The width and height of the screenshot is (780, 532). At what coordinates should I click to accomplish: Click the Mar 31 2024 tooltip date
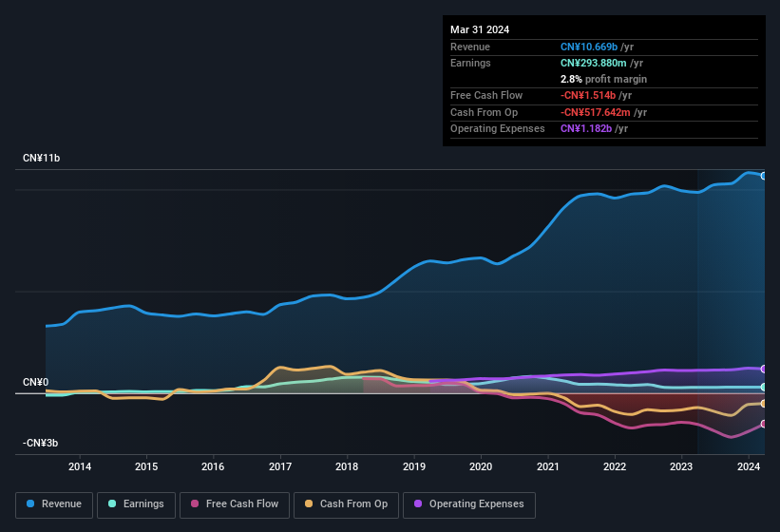coord(480,29)
